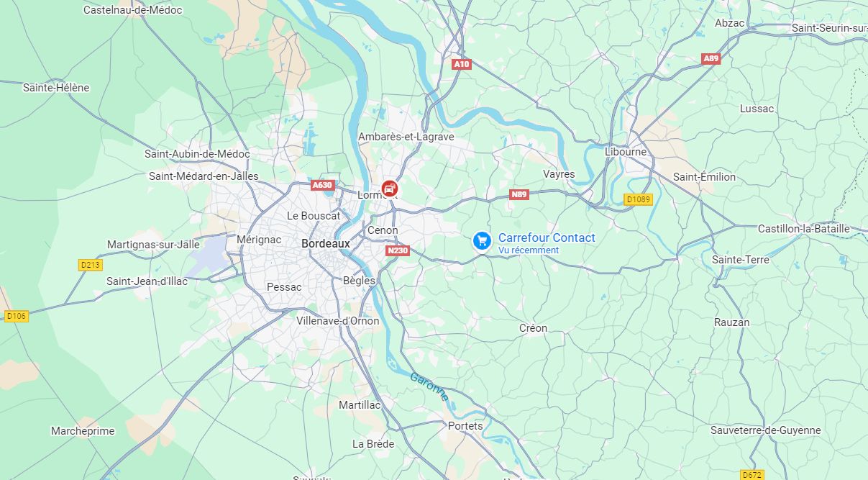Screen dimensions: 868x480
Task: Click the A630 ring road shield
Action: [x=322, y=185]
